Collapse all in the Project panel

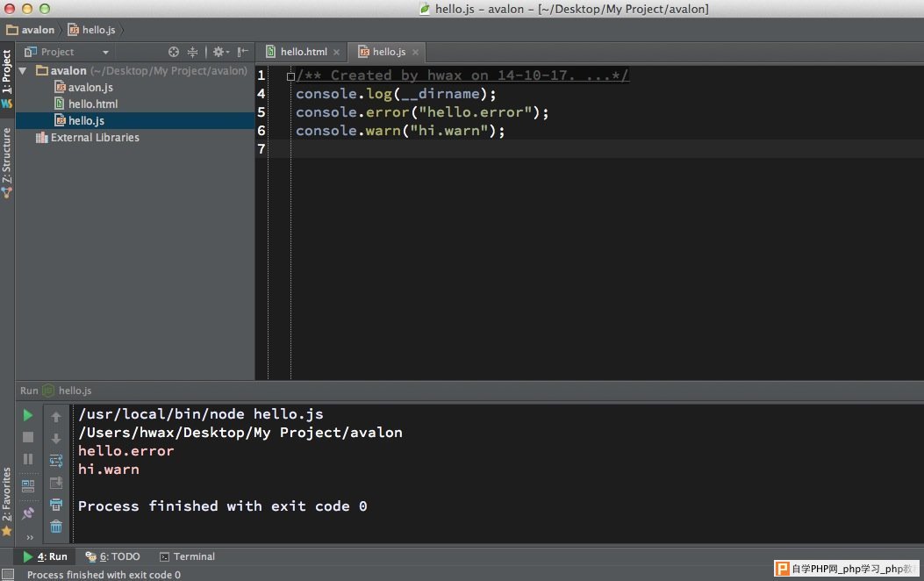pyautogui.click(x=192, y=52)
